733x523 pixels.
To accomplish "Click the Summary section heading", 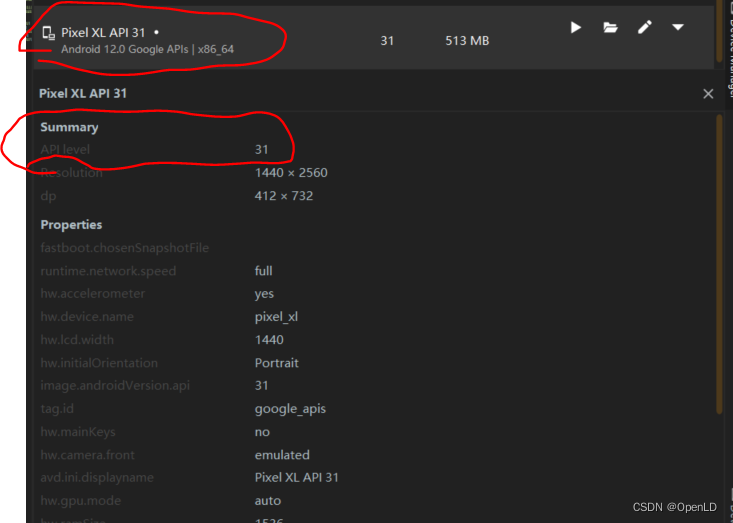I will point(69,127).
